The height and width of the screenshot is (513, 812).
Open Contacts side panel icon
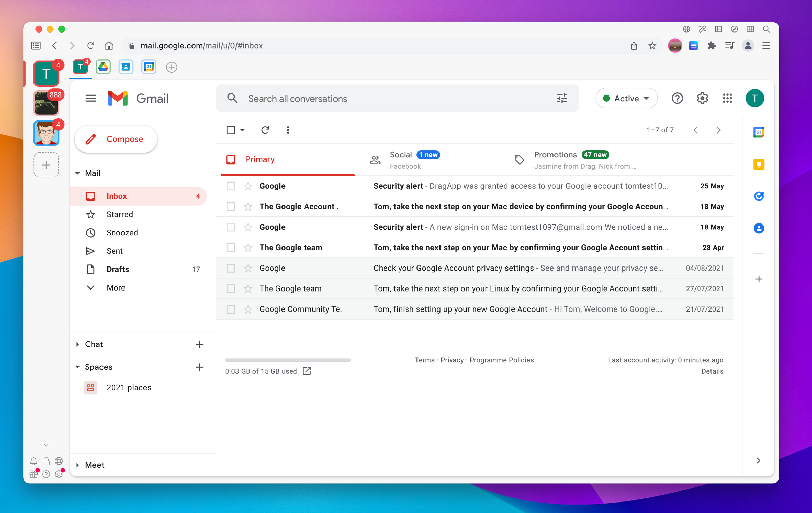point(759,228)
